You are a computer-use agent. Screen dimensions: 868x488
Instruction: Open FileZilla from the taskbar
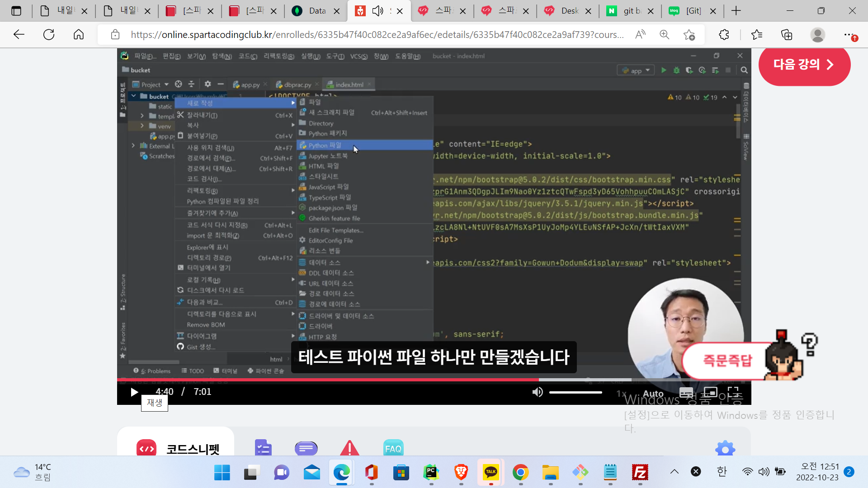[640, 473]
